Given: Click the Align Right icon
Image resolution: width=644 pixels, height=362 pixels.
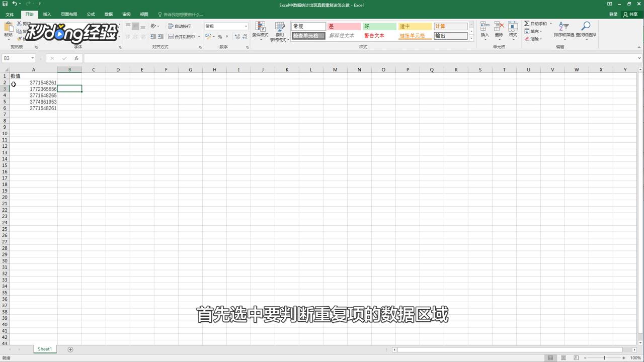Looking at the screenshot, I should tap(143, 37).
